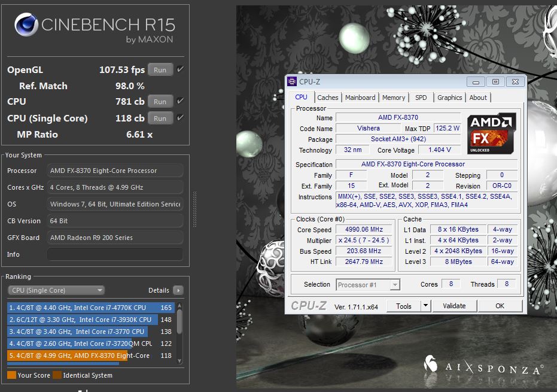Open the About tab in CPU-Z
This screenshot has width=557, height=392.
point(478,98)
